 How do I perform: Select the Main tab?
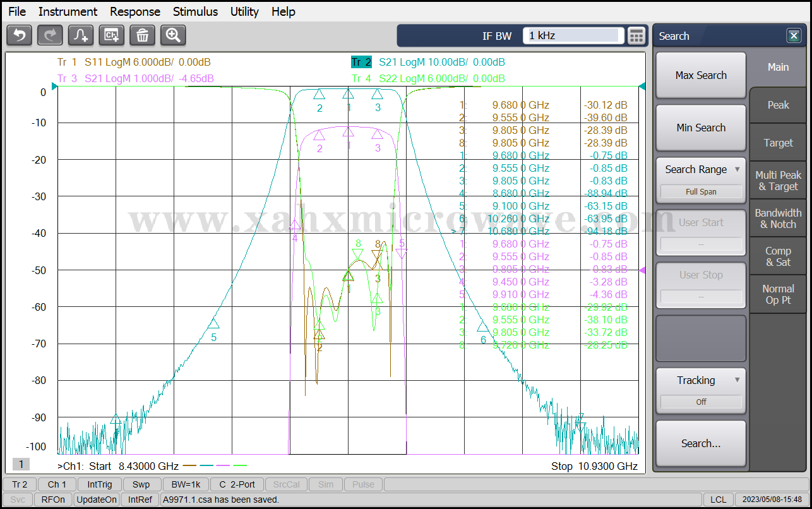click(x=778, y=67)
